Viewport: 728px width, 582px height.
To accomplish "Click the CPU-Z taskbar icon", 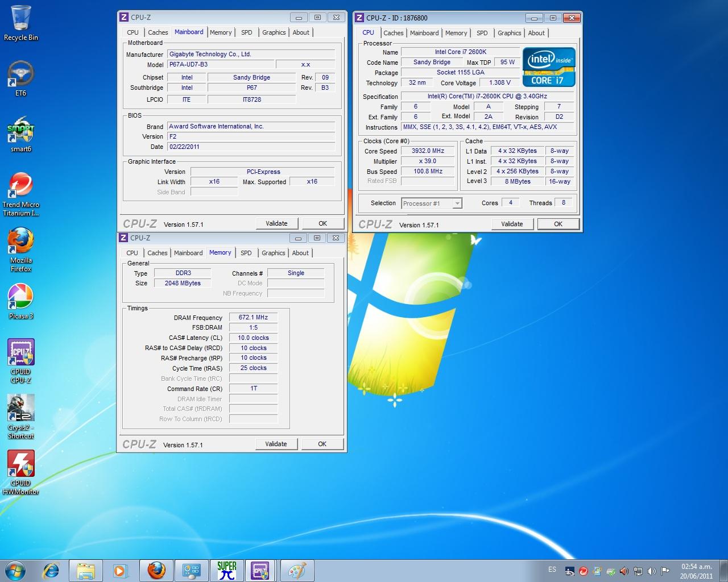I will tap(261, 570).
